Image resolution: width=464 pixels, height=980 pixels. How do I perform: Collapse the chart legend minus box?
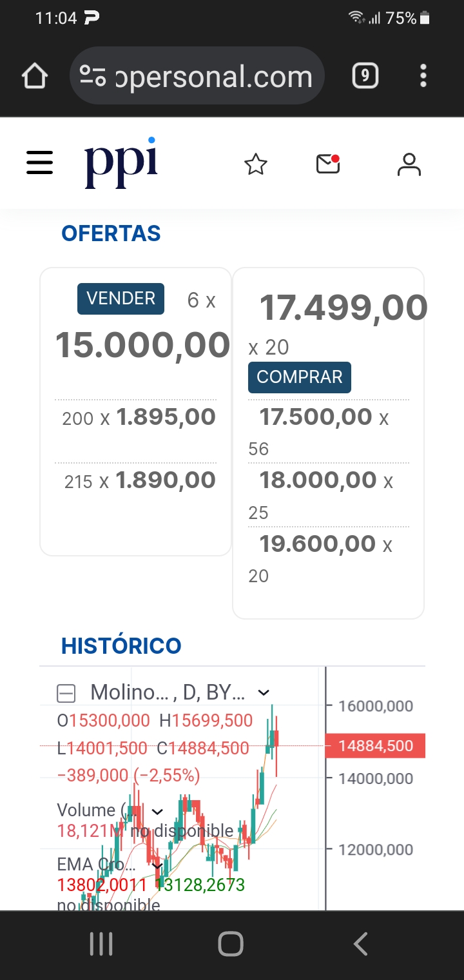coord(66,694)
